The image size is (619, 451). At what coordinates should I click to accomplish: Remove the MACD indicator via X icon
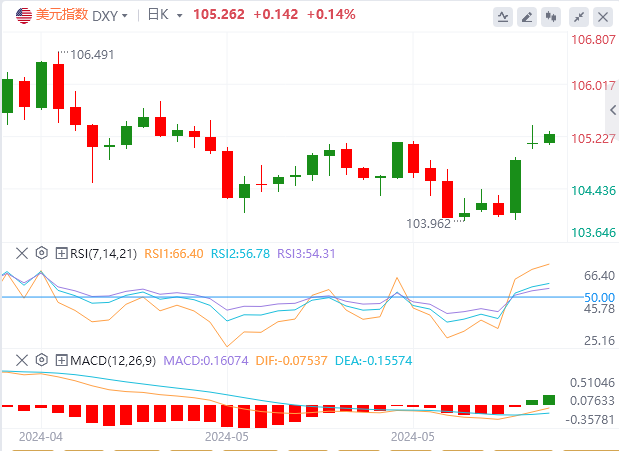pos(22,360)
